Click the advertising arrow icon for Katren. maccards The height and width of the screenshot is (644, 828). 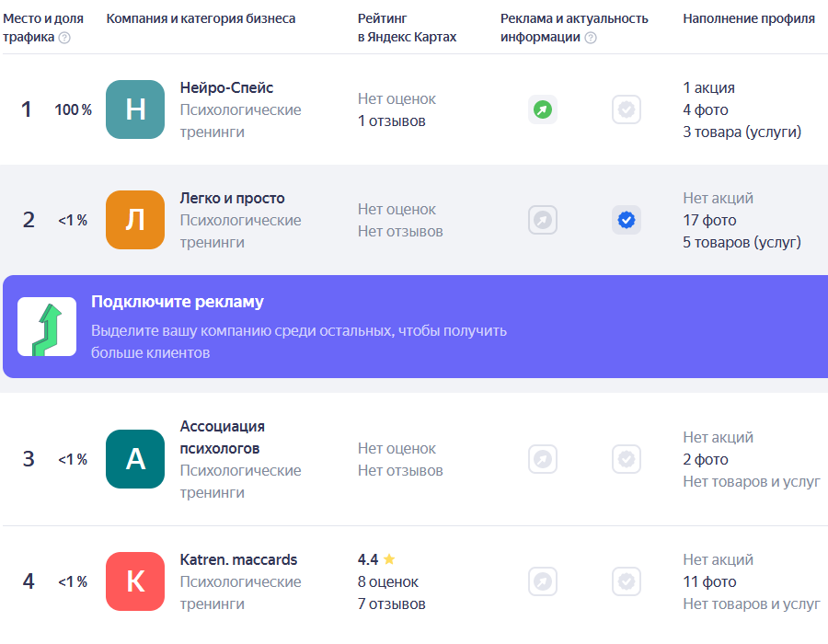pyautogui.click(x=542, y=581)
